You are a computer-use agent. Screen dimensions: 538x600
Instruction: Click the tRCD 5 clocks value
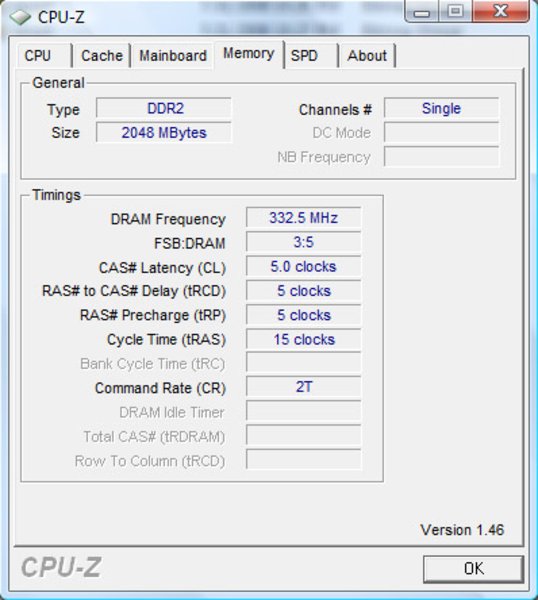pyautogui.click(x=303, y=291)
